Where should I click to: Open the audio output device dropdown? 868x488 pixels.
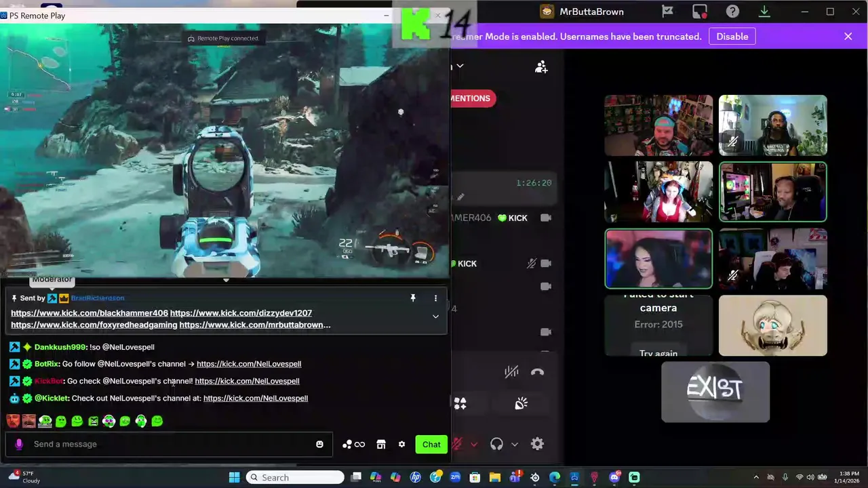pyautogui.click(x=515, y=445)
